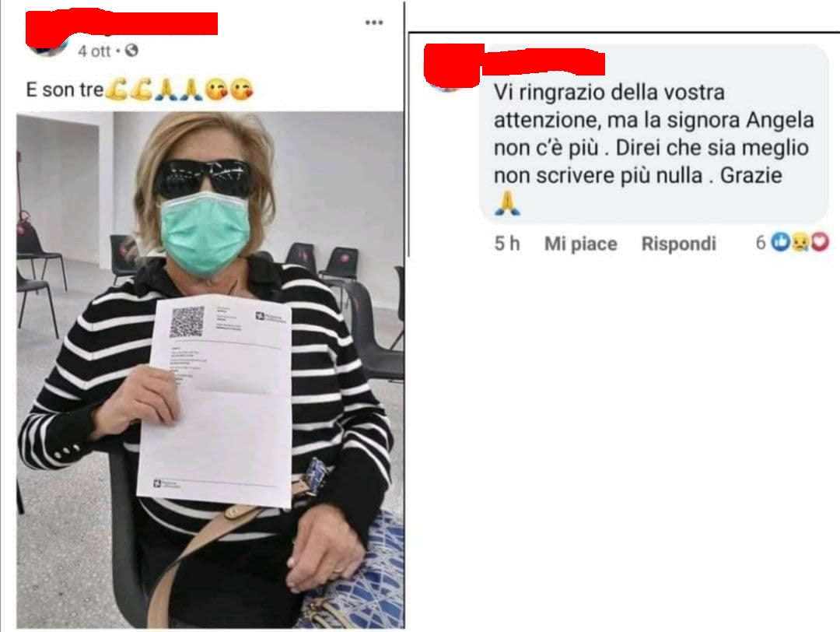The height and width of the screenshot is (632, 840).
Task: Click the "E son tre" post caption text
Action: pos(65,90)
